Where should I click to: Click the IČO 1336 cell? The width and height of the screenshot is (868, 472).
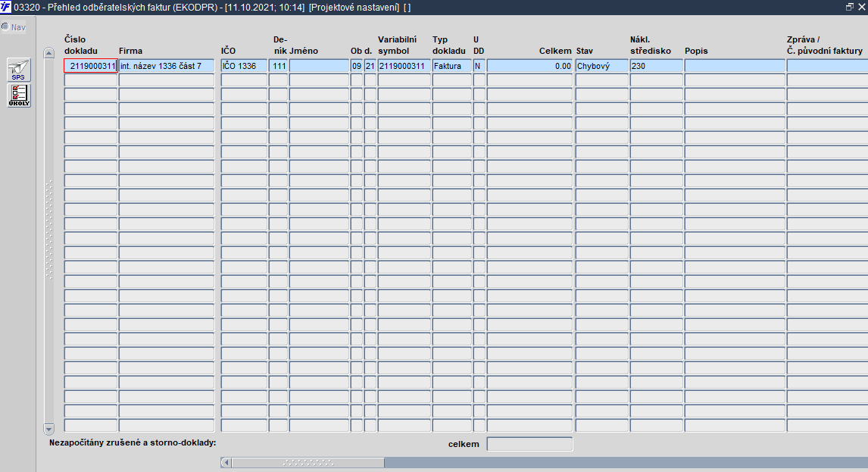[x=244, y=66]
